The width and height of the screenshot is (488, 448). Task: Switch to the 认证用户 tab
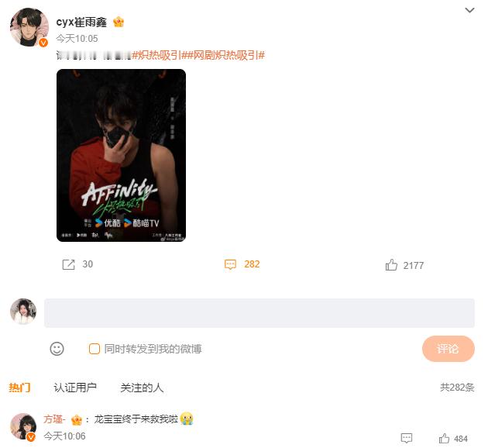coord(75,388)
